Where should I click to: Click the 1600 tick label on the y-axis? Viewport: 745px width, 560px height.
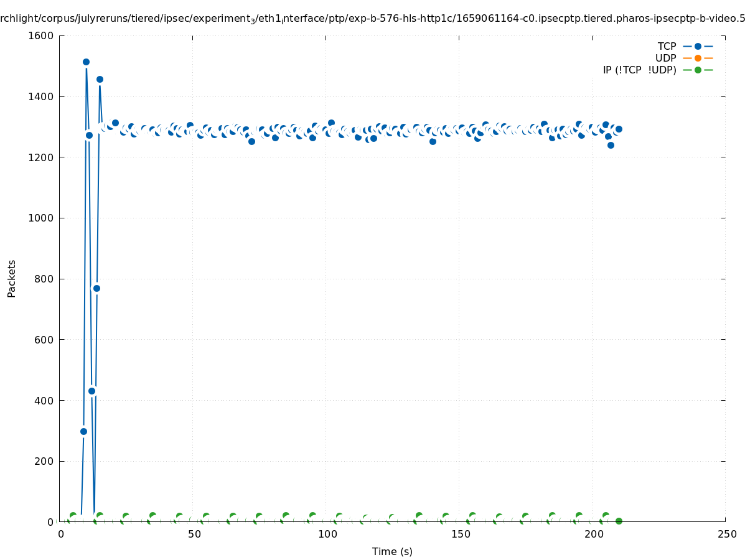pos(41,35)
